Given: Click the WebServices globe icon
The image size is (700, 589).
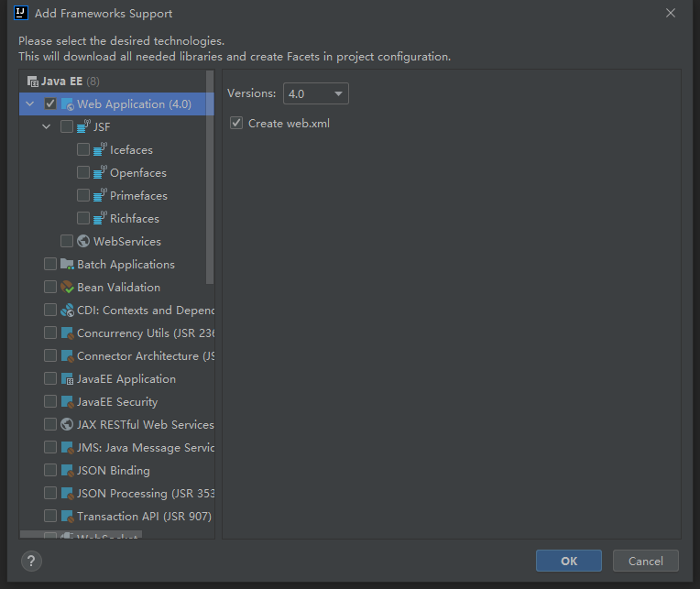Looking at the screenshot, I should point(83,241).
